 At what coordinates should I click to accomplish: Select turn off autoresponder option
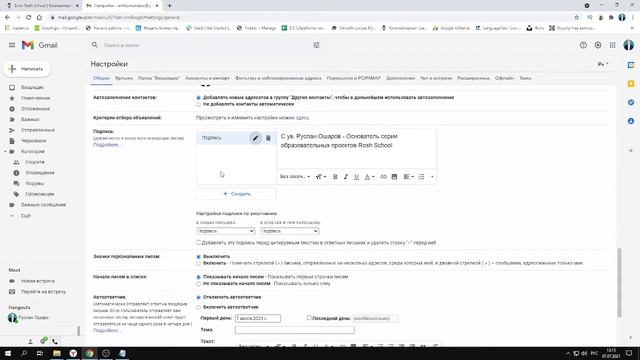[198, 297]
